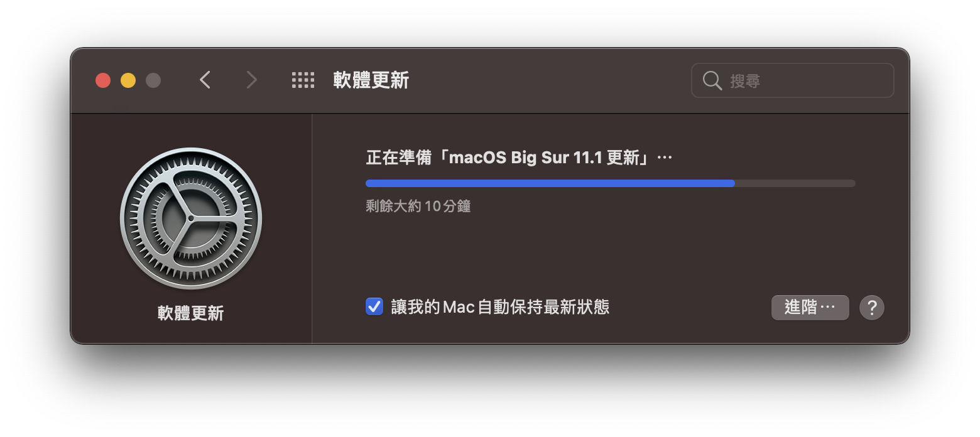Show all preferences via grid icon
The image size is (980, 437).
(x=303, y=80)
